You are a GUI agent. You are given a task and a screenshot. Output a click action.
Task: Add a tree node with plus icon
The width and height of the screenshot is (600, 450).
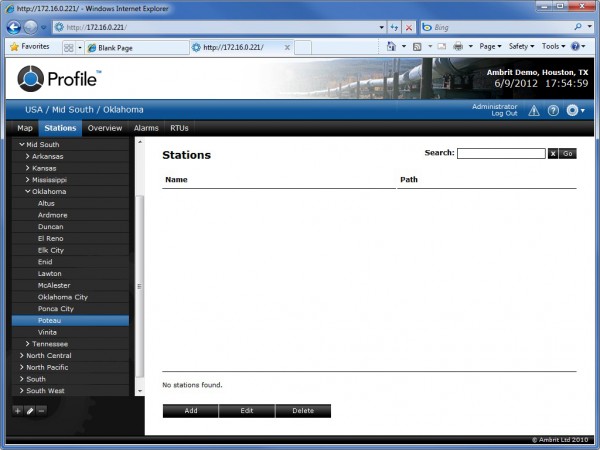point(18,411)
